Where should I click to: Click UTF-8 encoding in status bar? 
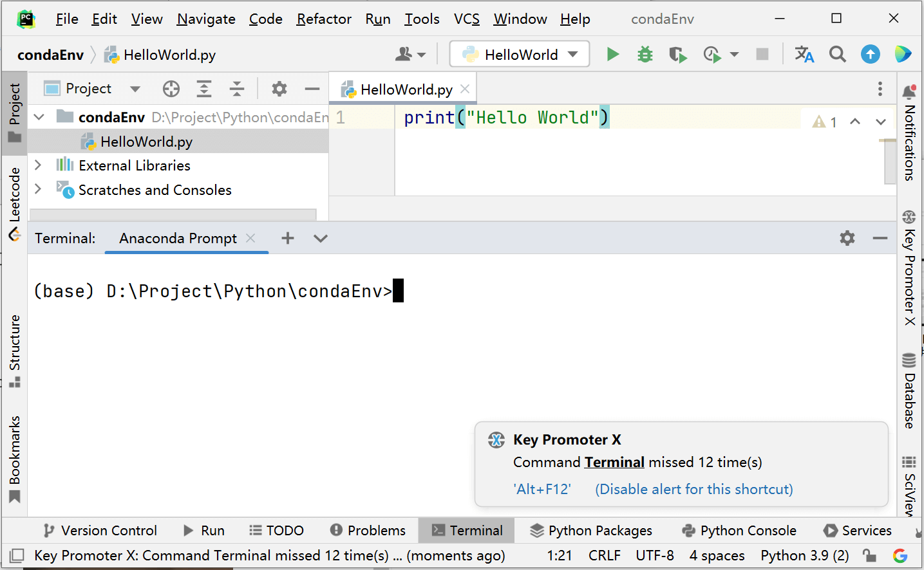point(655,555)
